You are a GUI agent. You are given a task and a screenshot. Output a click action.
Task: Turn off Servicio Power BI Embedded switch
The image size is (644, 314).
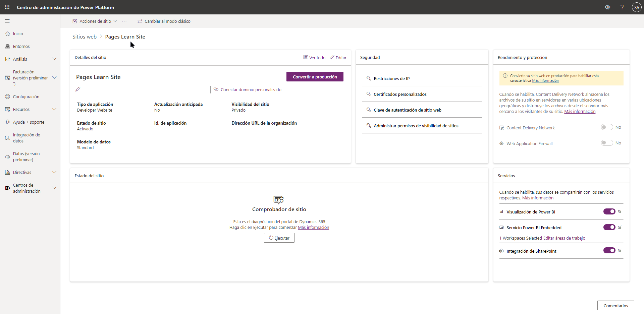(x=609, y=227)
